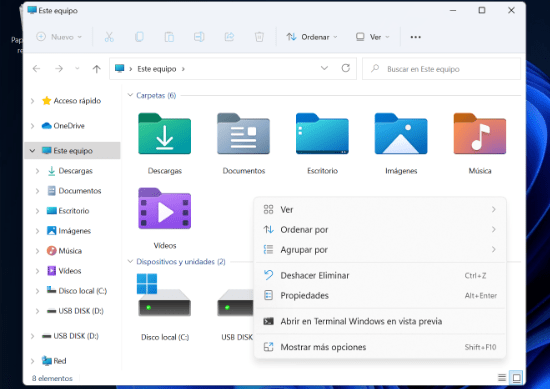Click the Buscar en Este equipo search box
The image size is (550, 389).
(442, 69)
